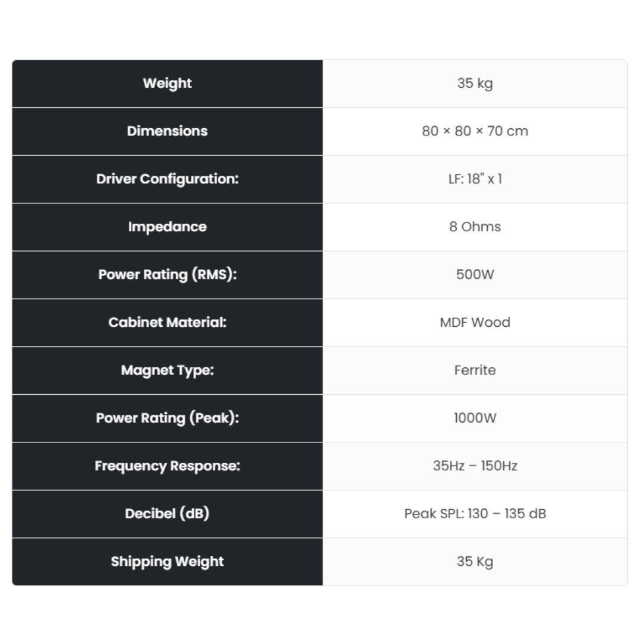The height and width of the screenshot is (644, 644).
Task: Select the MDF Wood value
Action: point(475,323)
